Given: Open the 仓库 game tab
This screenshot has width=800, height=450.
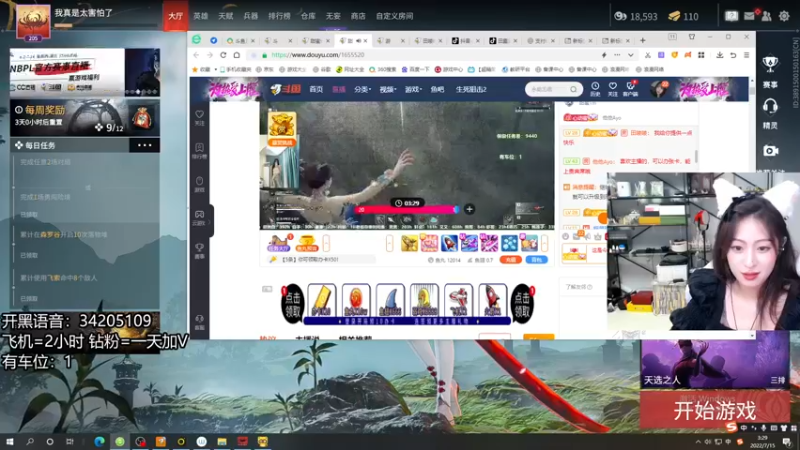Looking at the screenshot, I should (x=308, y=16).
